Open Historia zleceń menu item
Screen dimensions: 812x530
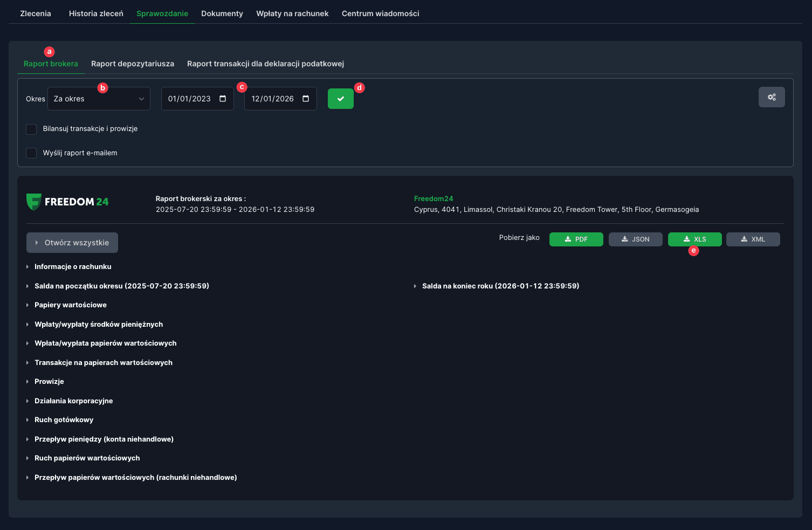point(96,13)
